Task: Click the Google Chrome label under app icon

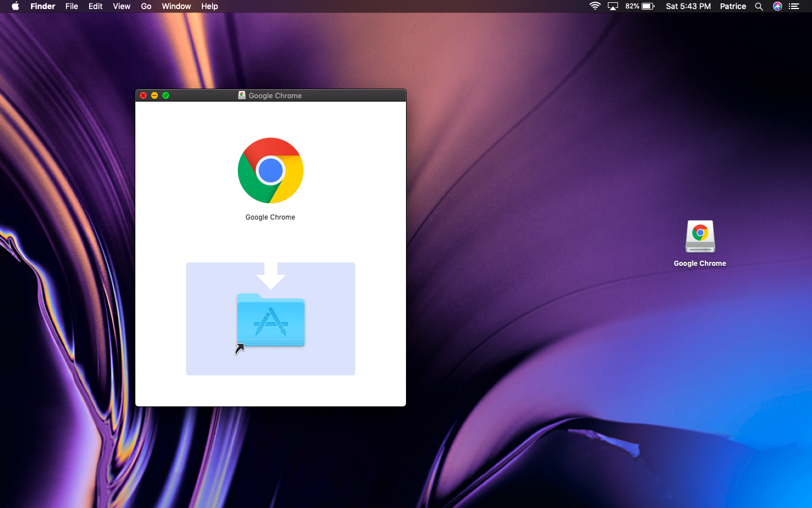Action: pos(270,217)
